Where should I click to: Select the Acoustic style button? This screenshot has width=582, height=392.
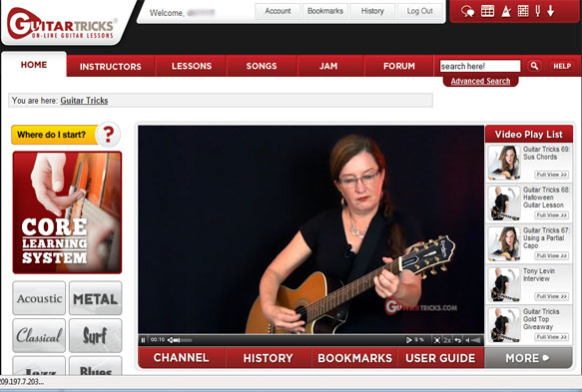pos(39,298)
